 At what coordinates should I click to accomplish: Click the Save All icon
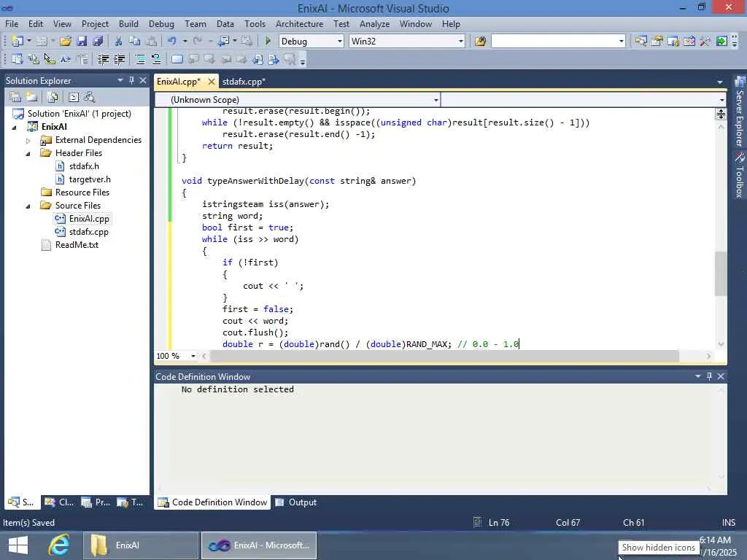tap(98, 41)
